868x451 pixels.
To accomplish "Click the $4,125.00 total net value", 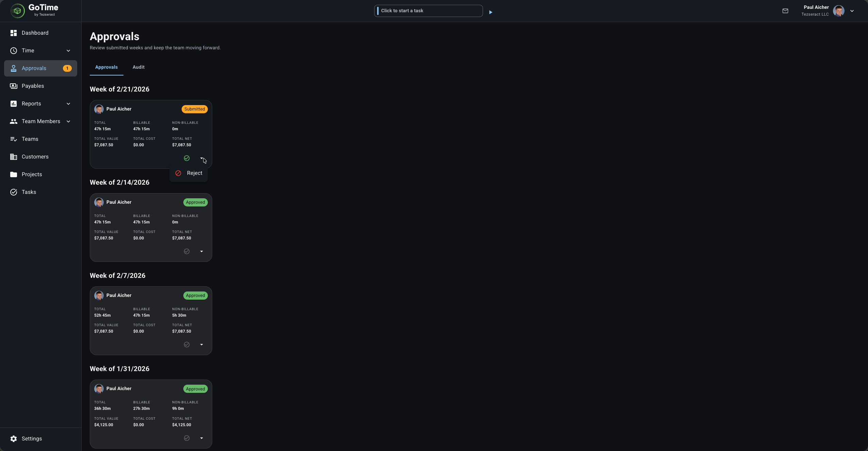I will click(181, 425).
